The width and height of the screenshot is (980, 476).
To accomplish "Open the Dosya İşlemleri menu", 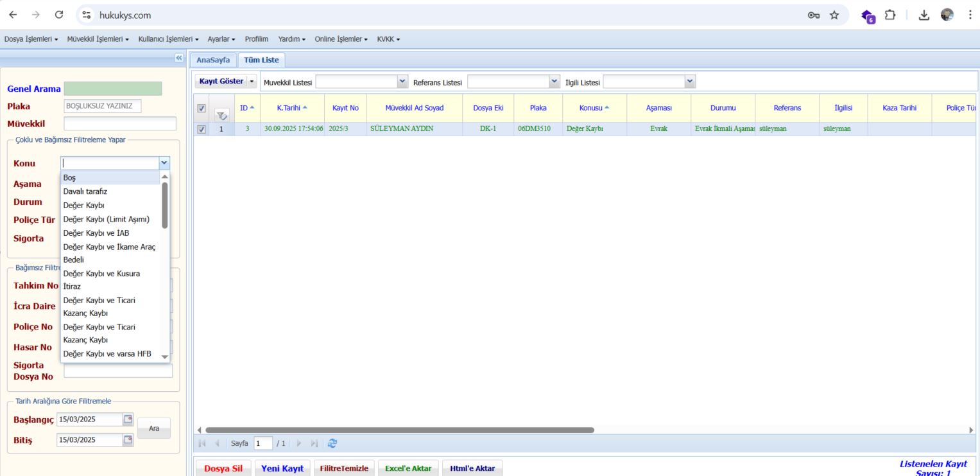I will pyautogui.click(x=31, y=39).
